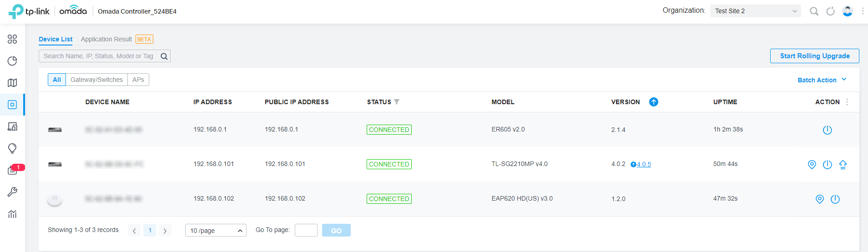Screen dimensions: 868x252
Task: Click the version 1.2.0 cell
Action: [x=618, y=199]
